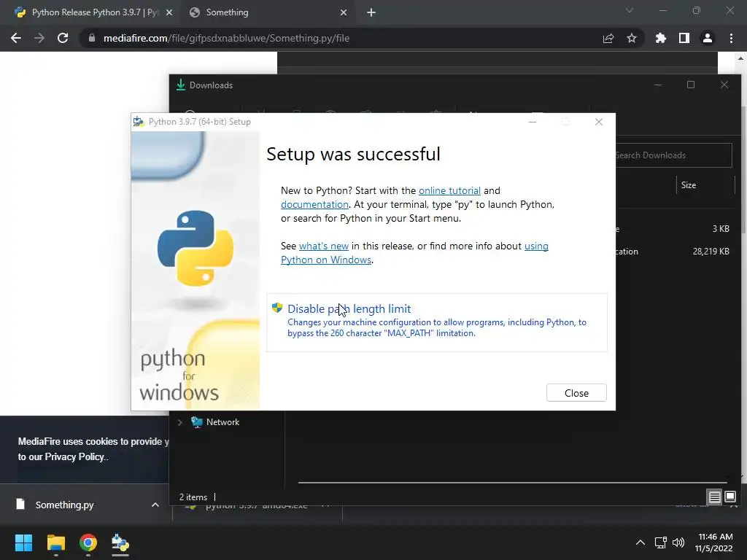
Task: Close Python Setup with X button
Action: click(599, 122)
